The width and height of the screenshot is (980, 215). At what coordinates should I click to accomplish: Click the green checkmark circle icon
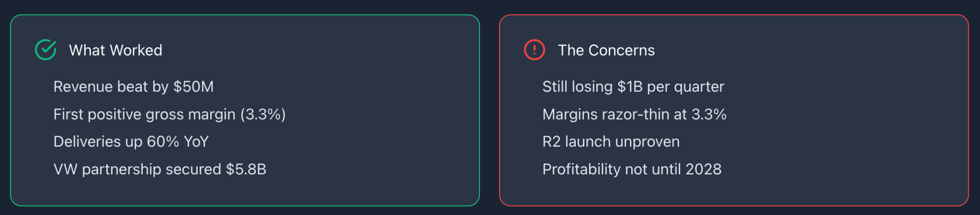coord(45,50)
